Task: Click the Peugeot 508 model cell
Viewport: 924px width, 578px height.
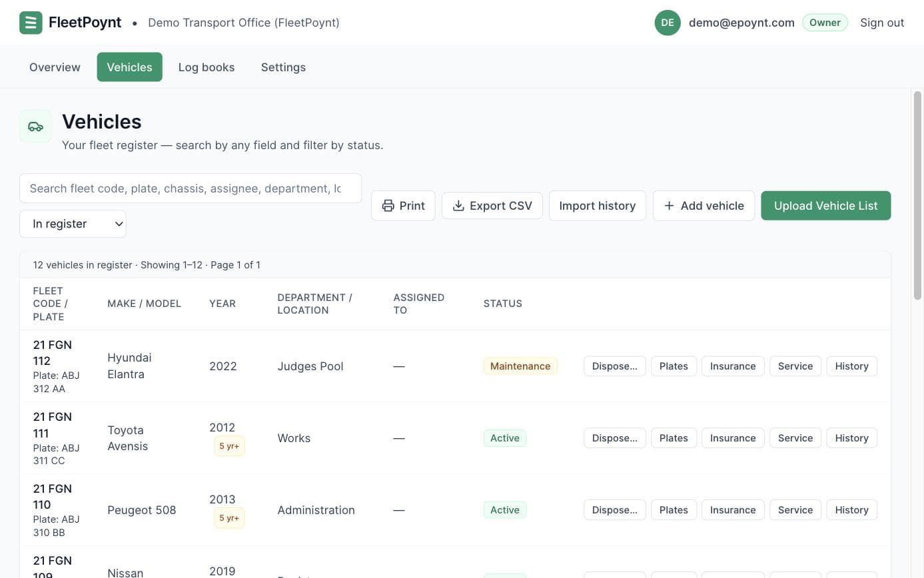Action: 142,510
